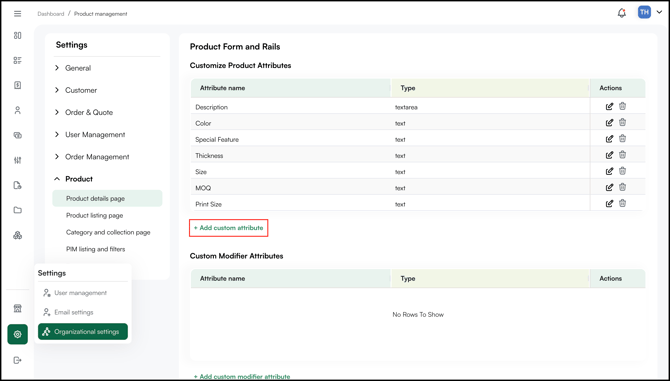Screen dimensions: 670x381
Task: Click Add custom attribute
Action: 229,228
